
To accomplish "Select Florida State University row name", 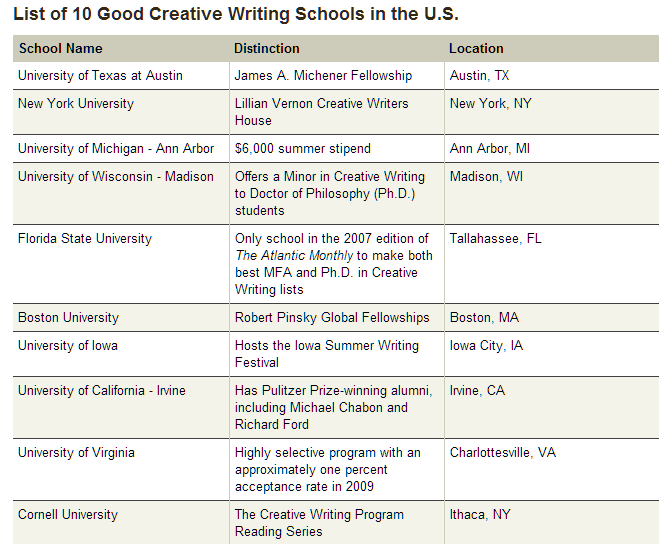I will click(x=84, y=239).
